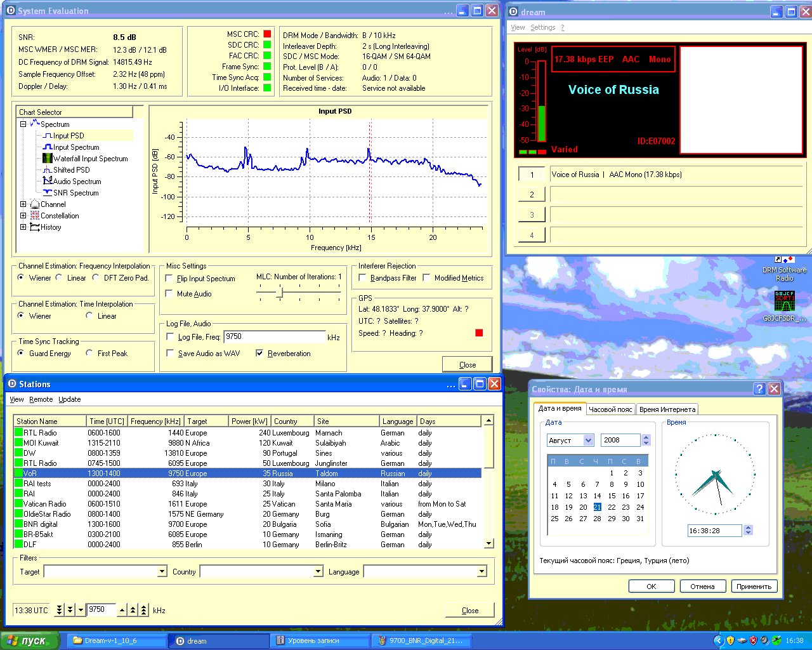Expand the Channel tree node
The height and width of the screenshot is (650, 812).
23,204
